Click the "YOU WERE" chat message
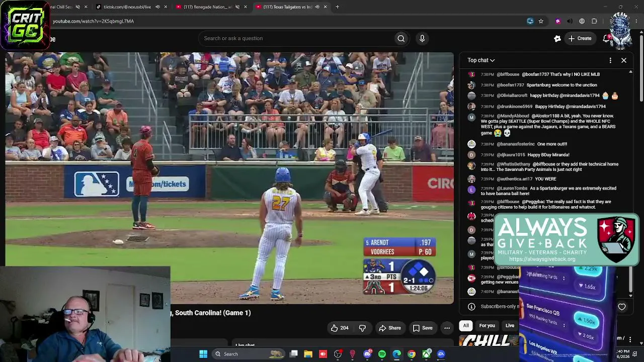The height and width of the screenshot is (362, 644). click(545, 179)
